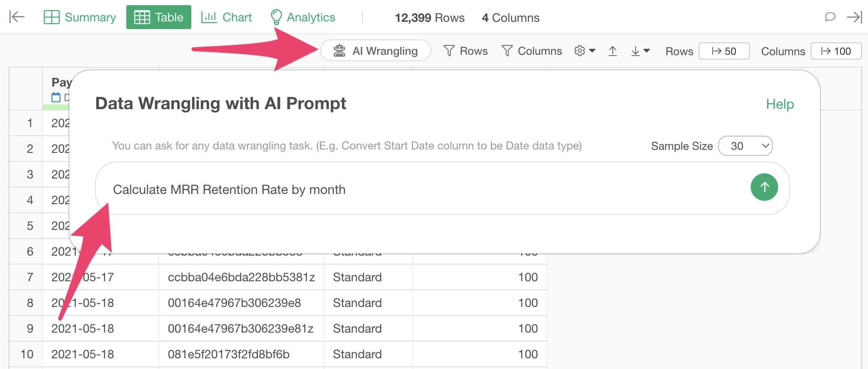This screenshot has width=868, height=369.
Task: Open the Analytics tab
Action: tap(303, 17)
